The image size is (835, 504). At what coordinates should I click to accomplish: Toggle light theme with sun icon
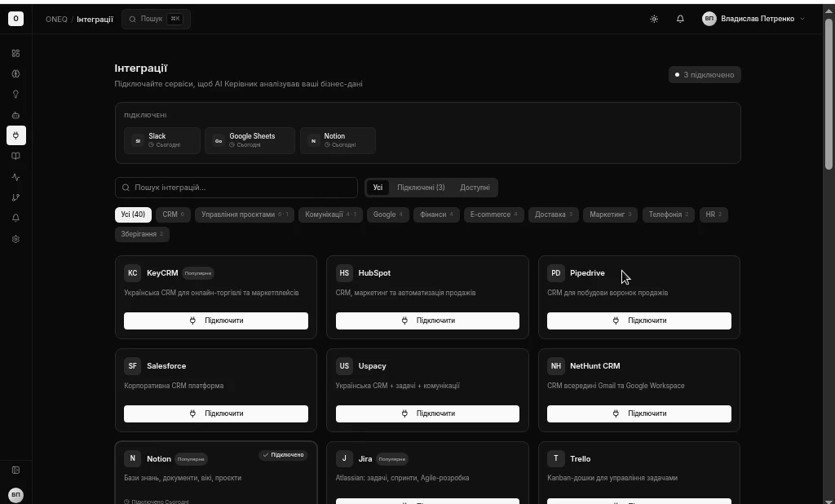[654, 20]
